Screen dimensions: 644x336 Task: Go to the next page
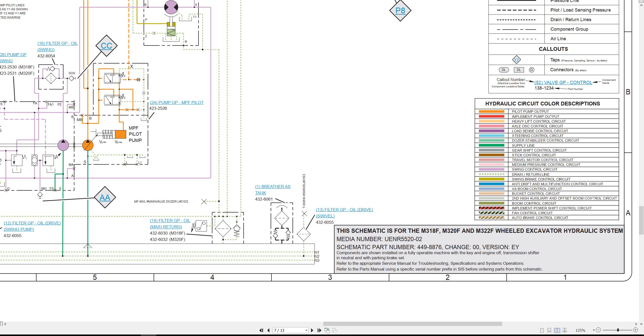(x=312, y=330)
